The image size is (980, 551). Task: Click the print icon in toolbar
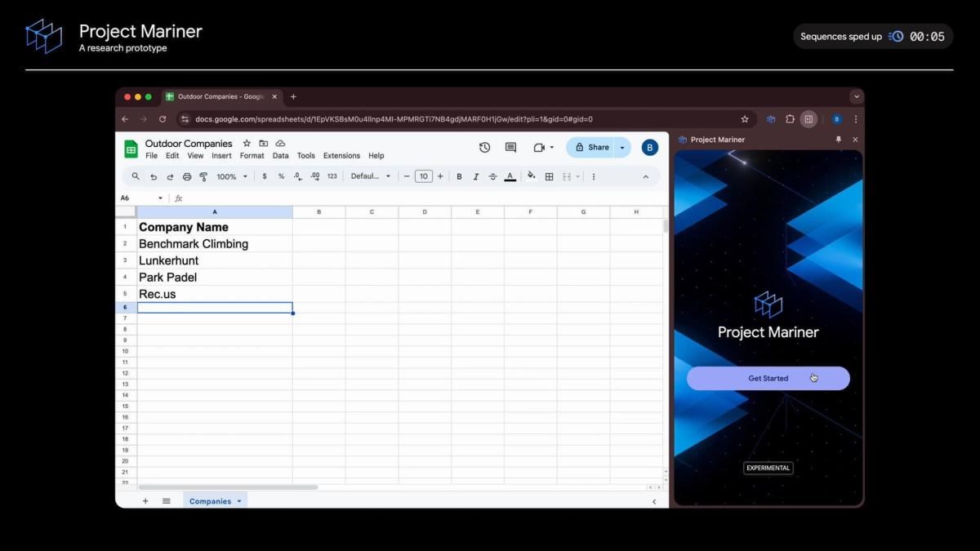click(x=187, y=176)
